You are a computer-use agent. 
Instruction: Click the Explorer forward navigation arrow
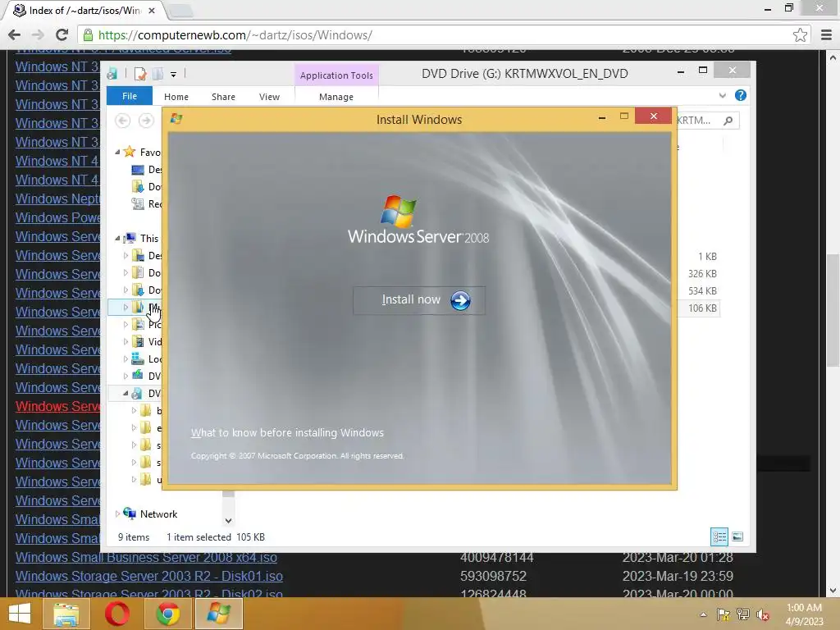click(x=146, y=121)
